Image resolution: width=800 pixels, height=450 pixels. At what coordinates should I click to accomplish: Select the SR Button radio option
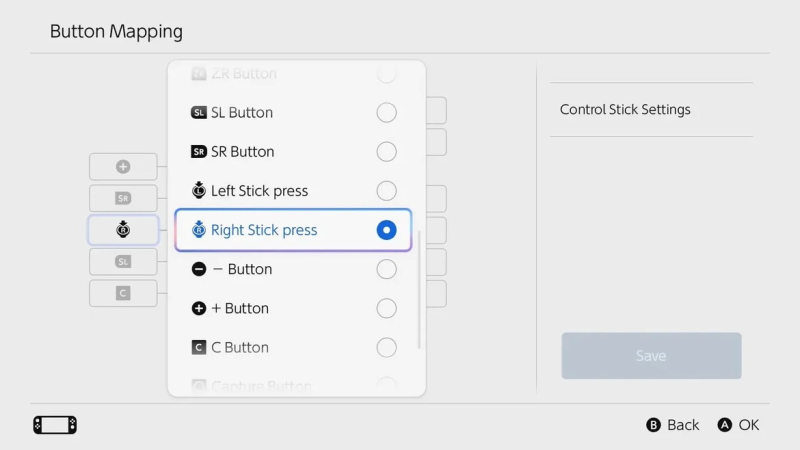pyautogui.click(x=386, y=152)
